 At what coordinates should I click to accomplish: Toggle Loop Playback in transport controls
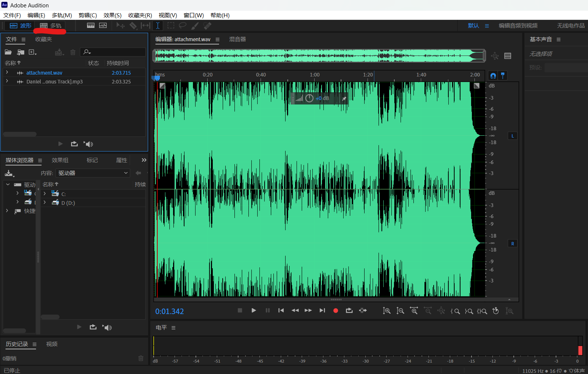(x=349, y=311)
